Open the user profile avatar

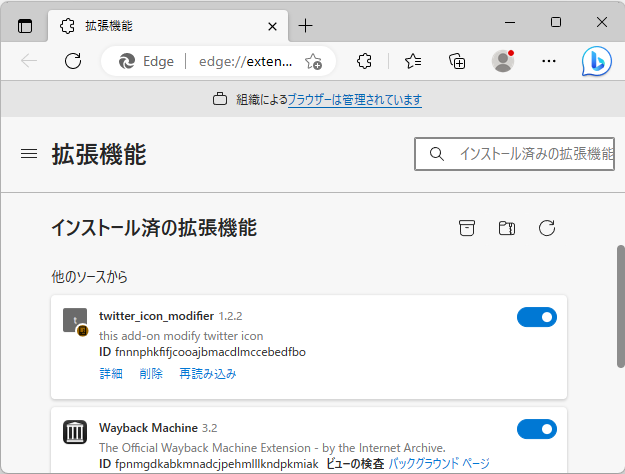(x=503, y=61)
